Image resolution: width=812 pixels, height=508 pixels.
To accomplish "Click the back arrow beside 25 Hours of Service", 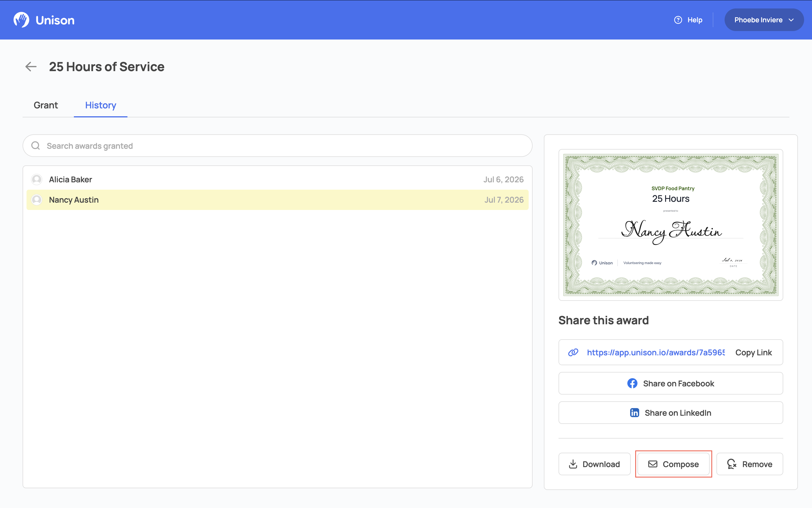I will pos(31,67).
